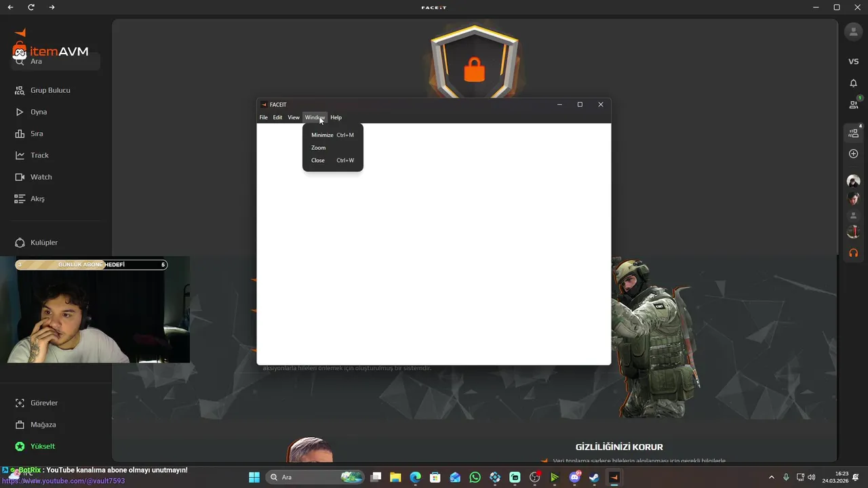The width and height of the screenshot is (868, 488).
Task: Select the first friend avatar in right sidebar
Action: 853,181
